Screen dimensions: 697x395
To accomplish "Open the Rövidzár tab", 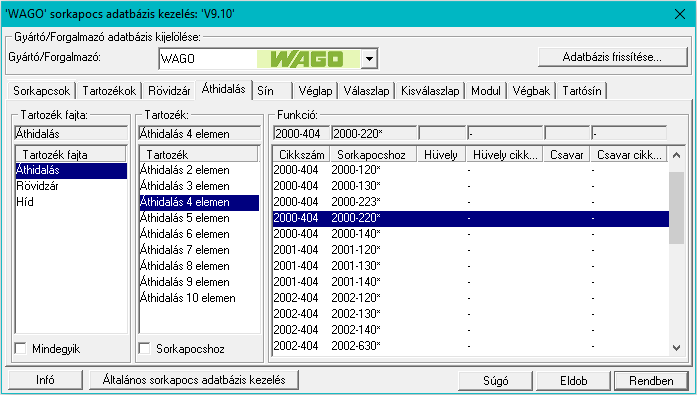I will tap(169, 91).
